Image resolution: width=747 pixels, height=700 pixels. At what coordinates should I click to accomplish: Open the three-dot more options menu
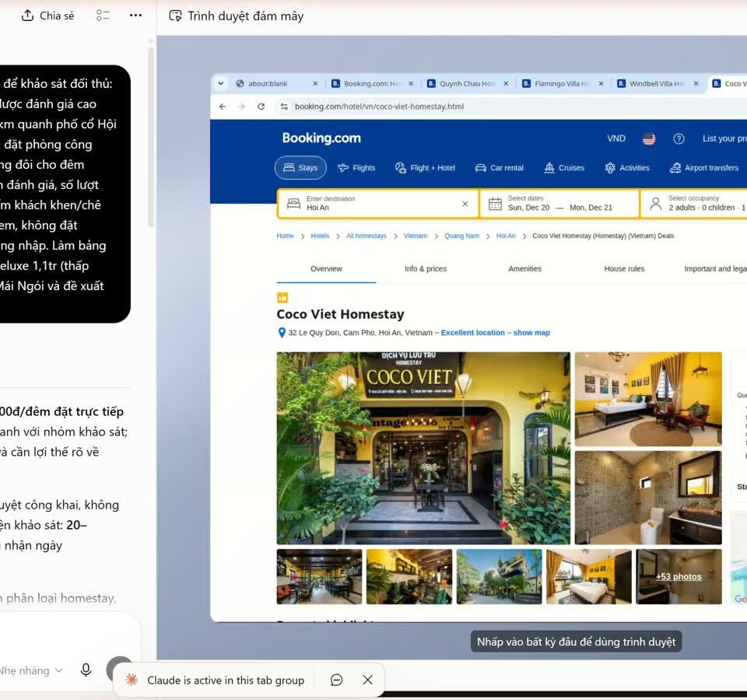click(135, 16)
